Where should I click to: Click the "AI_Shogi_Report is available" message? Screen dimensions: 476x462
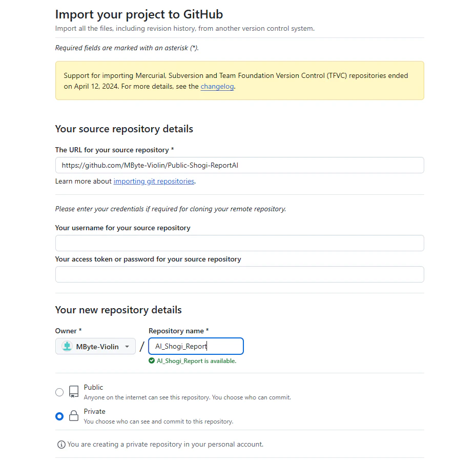[196, 361]
